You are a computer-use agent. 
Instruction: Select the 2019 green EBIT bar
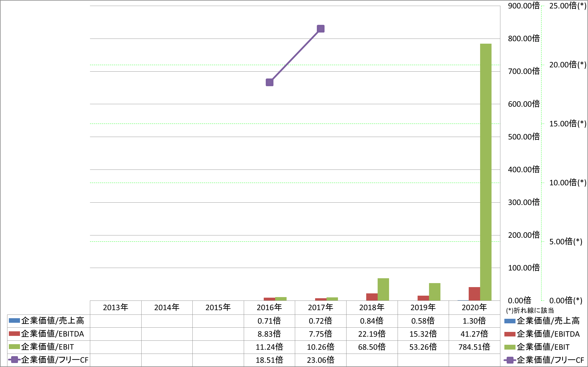[435, 292]
